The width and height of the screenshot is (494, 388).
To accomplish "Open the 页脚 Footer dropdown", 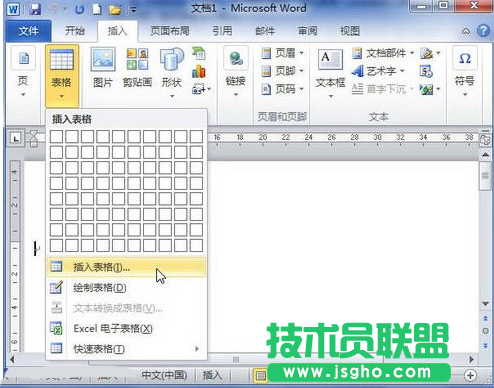I will [x=283, y=71].
